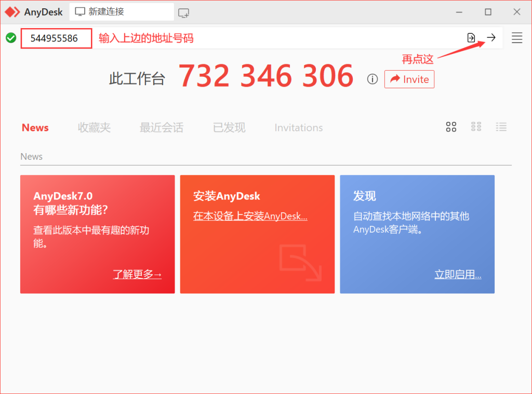
Task: Minimize the AnyDesk window
Action: (459, 12)
